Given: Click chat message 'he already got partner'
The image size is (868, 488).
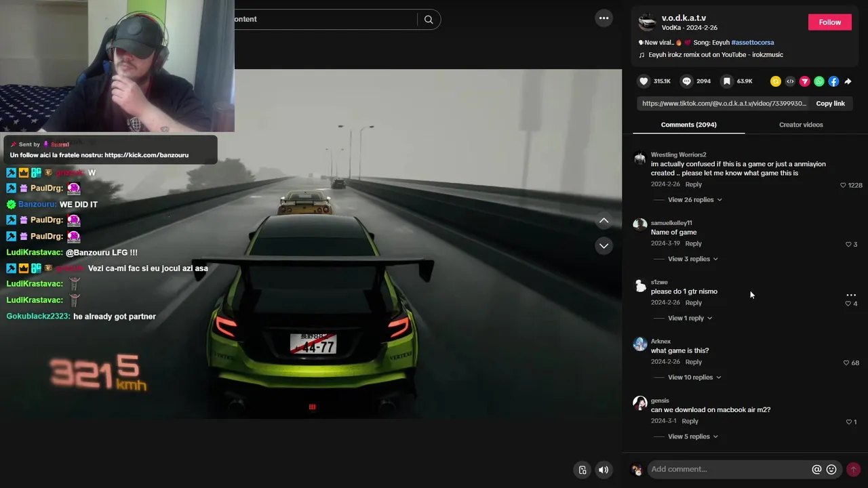Looking at the screenshot, I should 115,317.
